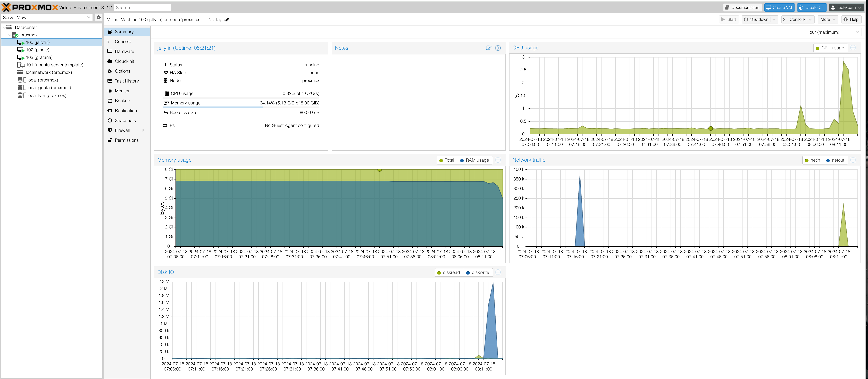This screenshot has width=868, height=379.
Task: Click the Start button
Action: 729,20
